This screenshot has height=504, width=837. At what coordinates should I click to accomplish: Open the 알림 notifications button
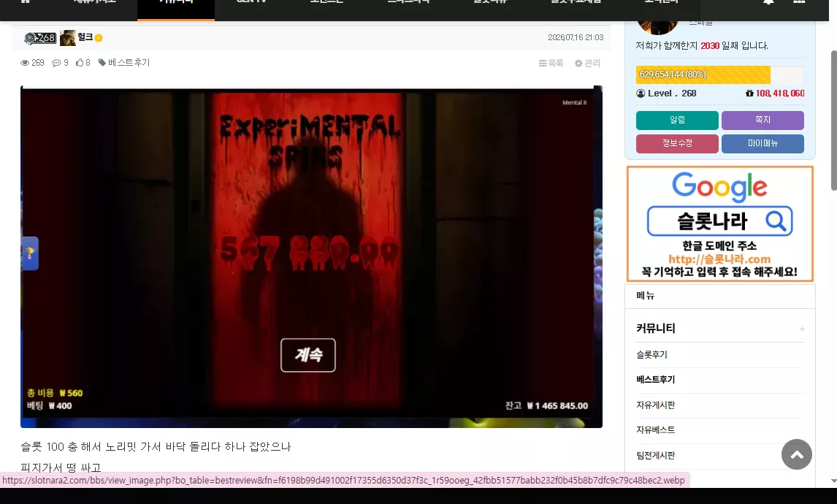[x=677, y=120]
